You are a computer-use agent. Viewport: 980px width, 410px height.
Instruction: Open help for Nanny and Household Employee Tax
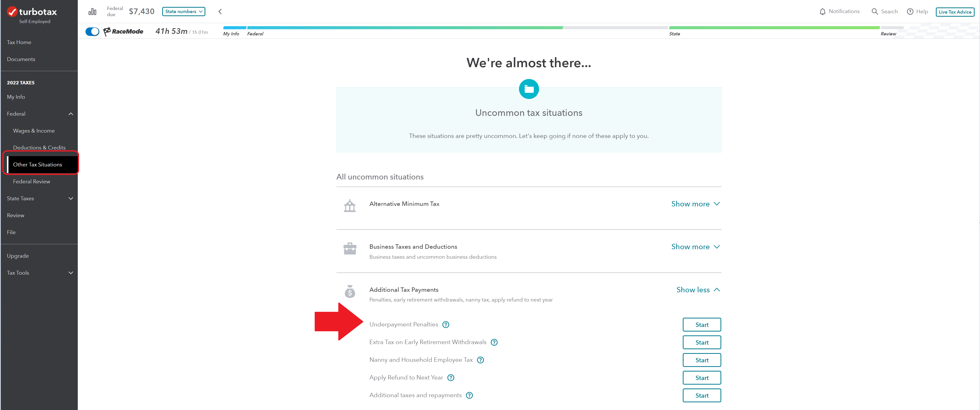[480, 360]
